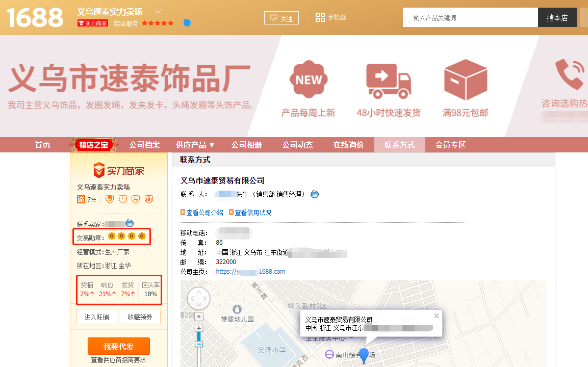Click the orange 我要代发 button
Image resolution: width=588 pixels, height=367 pixels.
[x=118, y=346]
